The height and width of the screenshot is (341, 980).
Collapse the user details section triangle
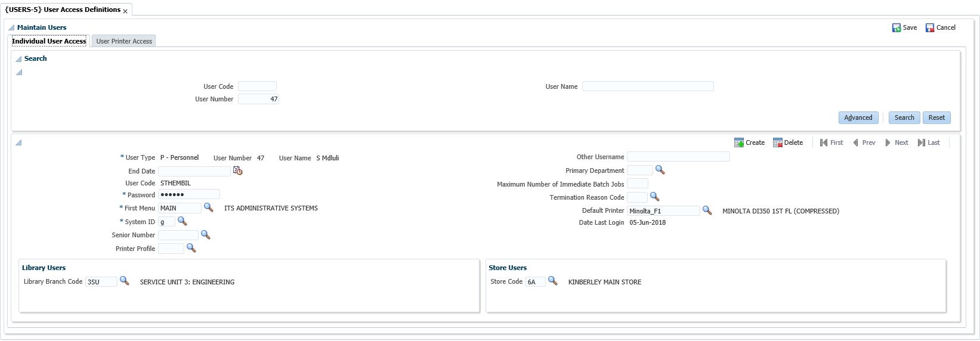(18, 142)
